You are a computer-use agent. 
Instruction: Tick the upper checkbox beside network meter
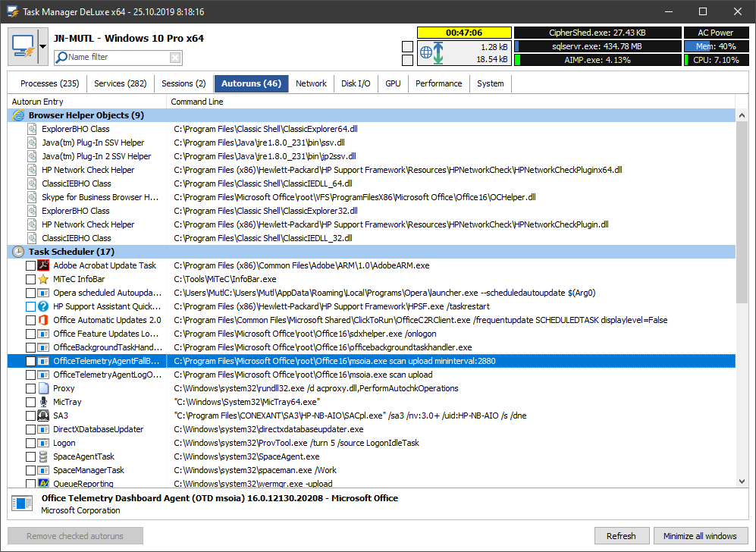(x=407, y=46)
